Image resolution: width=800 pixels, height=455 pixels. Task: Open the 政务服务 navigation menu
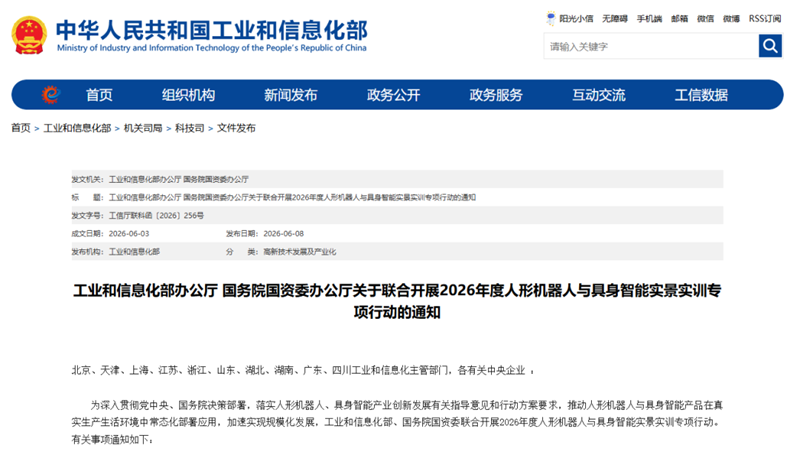496,95
